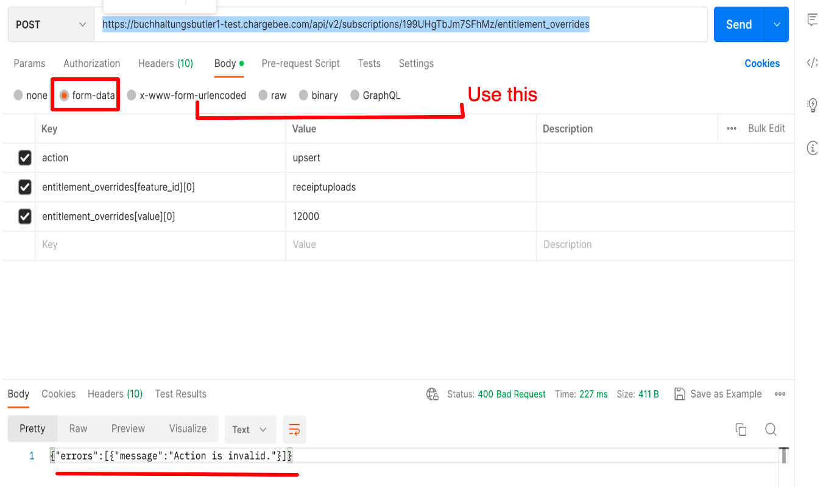The width and height of the screenshot is (826, 504).
Task: Switch to the Authorization tab
Action: click(x=91, y=63)
